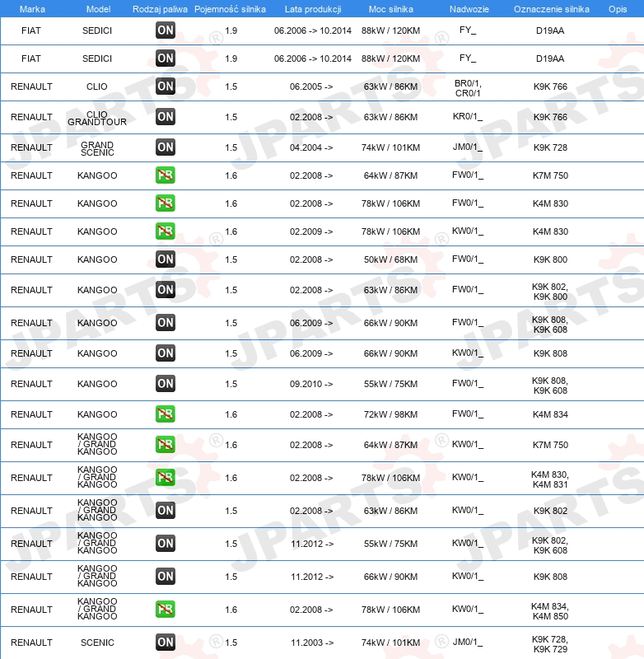The width and height of the screenshot is (644, 659).
Task: Click the Opis column header
Action: click(x=618, y=9)
